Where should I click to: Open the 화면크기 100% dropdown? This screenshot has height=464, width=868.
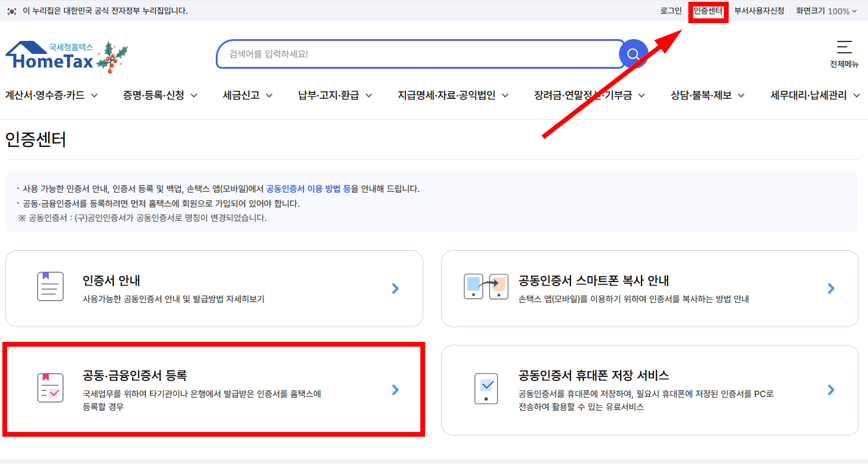coord(826,11)
